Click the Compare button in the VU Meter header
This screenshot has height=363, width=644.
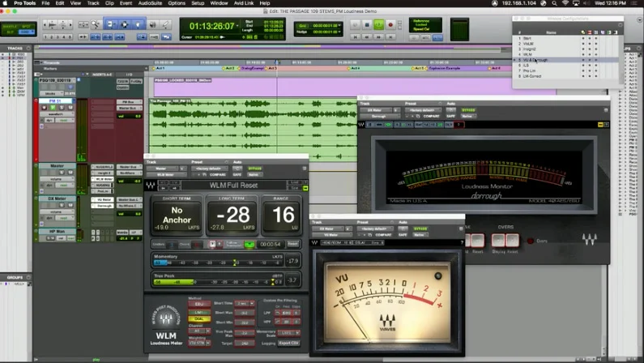(x=383, y=235)
